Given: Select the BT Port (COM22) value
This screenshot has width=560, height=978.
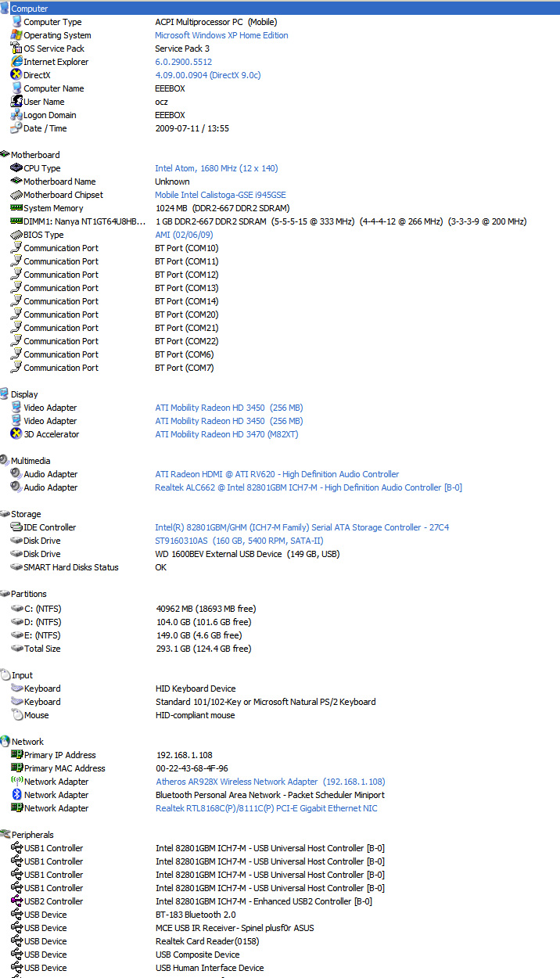Looking at the screenshot, I should click(x=187, y=341).
